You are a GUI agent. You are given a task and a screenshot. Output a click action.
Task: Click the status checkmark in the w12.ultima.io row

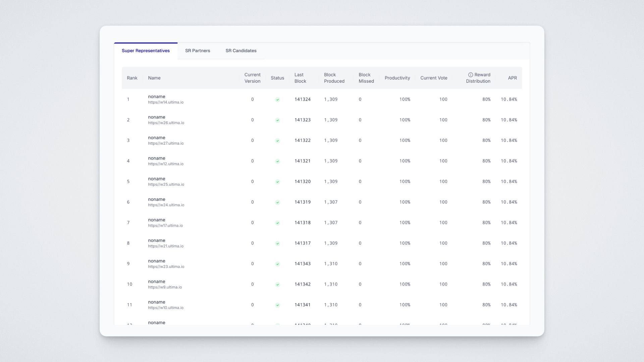[277, 161]
